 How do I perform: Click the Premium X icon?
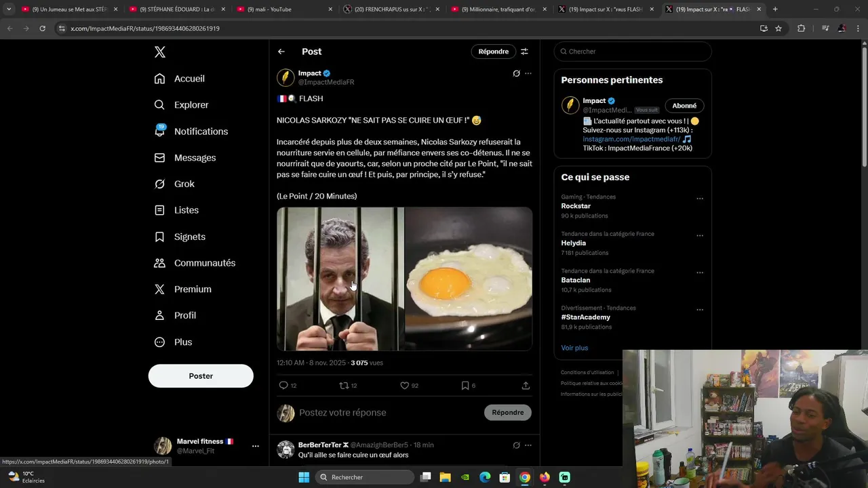159,289
